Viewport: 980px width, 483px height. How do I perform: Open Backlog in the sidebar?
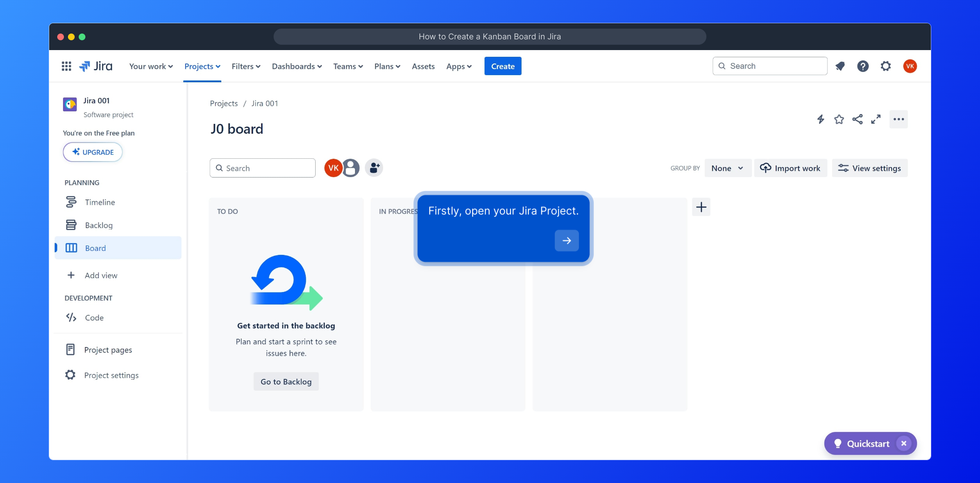(99, 225)
